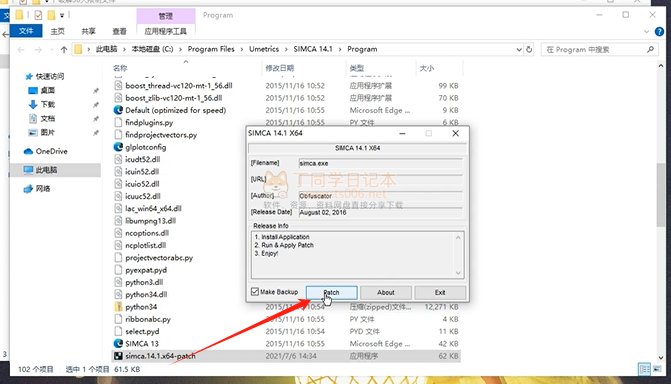671x384 pixels.
Task: Select icudt52.dll file
Action: [143, 159]
